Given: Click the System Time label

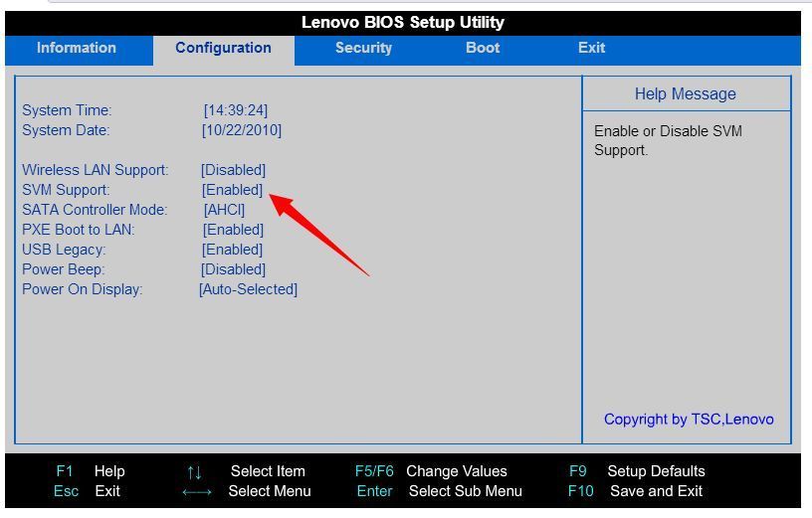Looking at the screenshot, I should click(67, 110).
